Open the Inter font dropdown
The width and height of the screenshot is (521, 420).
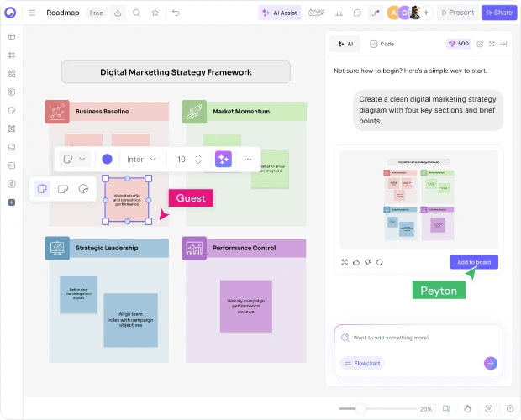(x=141, y=160)
